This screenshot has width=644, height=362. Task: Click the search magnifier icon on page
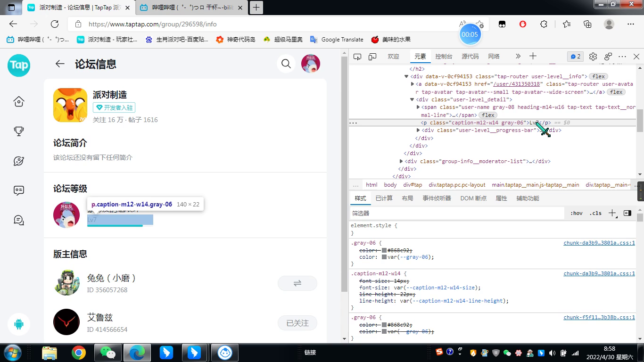286,64
